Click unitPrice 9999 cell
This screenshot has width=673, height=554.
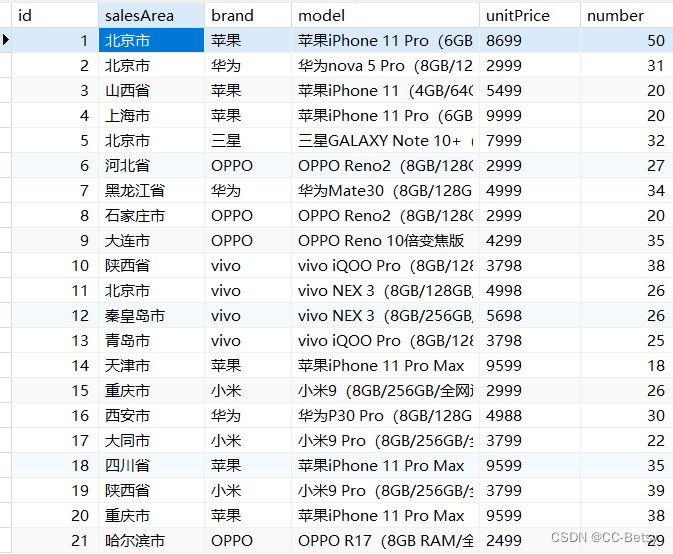(x=530, y=115)
